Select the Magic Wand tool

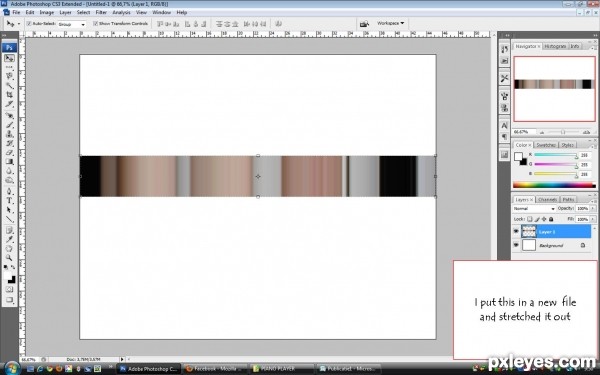(x=9, y=85)
